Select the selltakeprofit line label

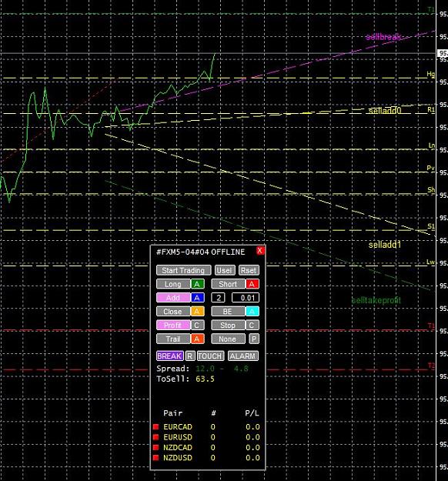coord(376,300)
